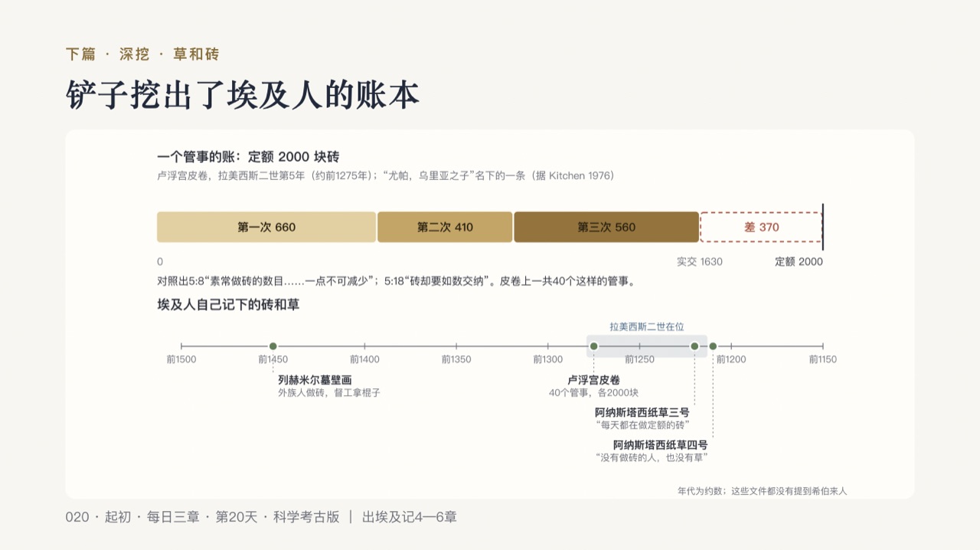
Task: Click the source line mentioning Kitchen 1976
Action: point(385,176)
